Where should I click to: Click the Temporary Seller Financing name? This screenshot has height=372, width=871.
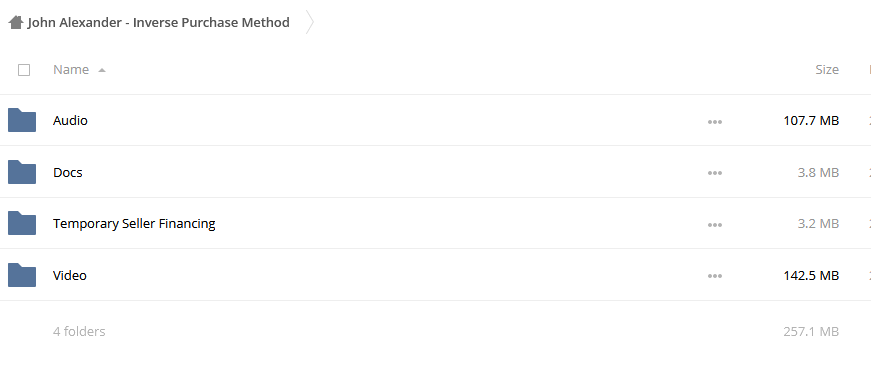(x=134, y=224)
